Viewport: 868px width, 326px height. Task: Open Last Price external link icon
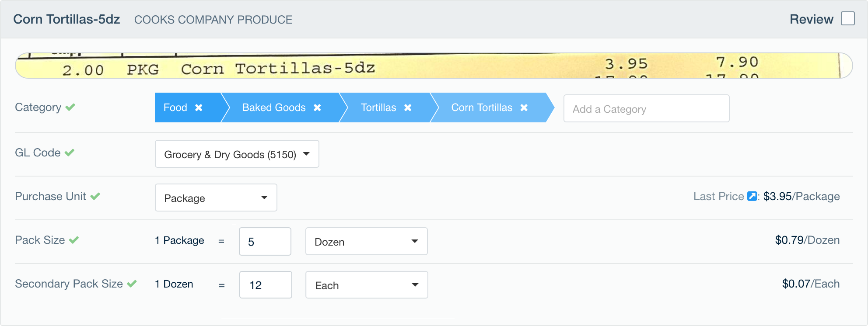752,196
